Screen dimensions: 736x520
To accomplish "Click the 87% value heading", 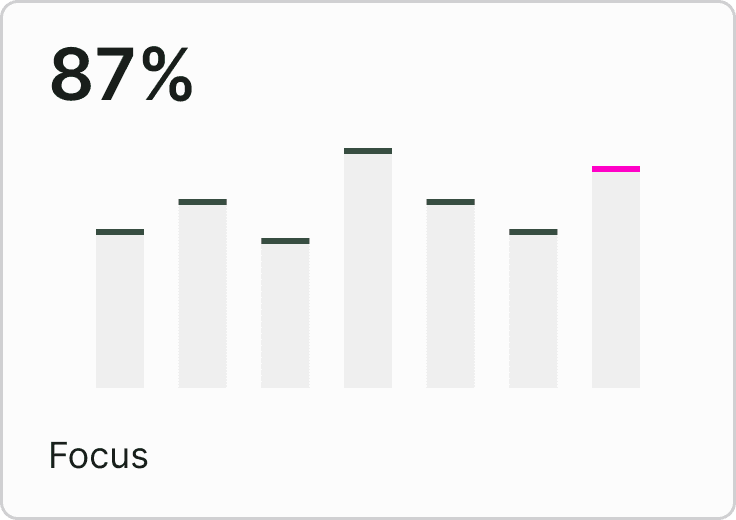I will 122,74.
